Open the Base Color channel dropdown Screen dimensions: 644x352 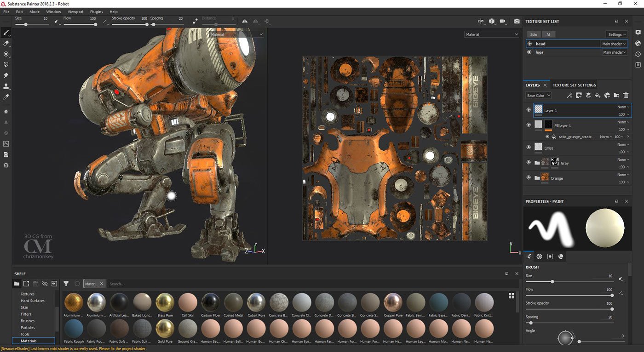coord(538,96)
